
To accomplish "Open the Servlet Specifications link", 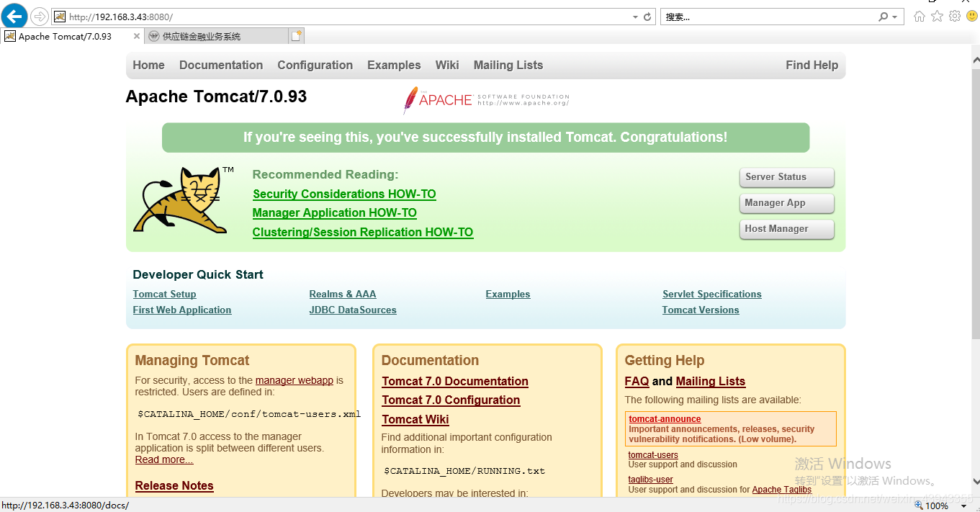I will click(x=712, y=294).
